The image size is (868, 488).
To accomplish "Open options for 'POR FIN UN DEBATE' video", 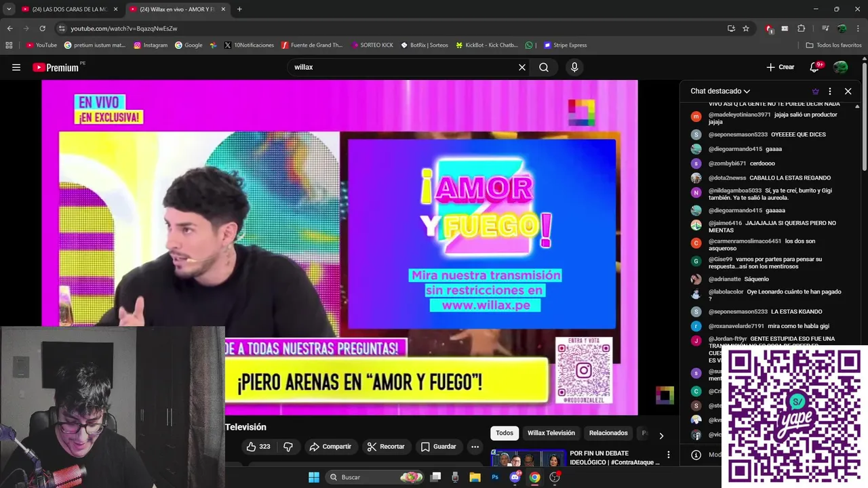I will 668,455.
